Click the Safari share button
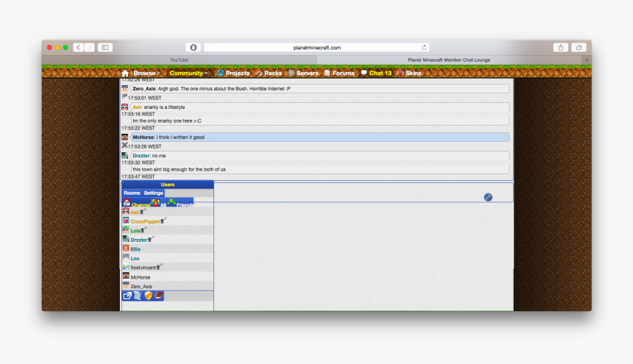The height and width of the screenshot is (364, 633). (561, 48)
